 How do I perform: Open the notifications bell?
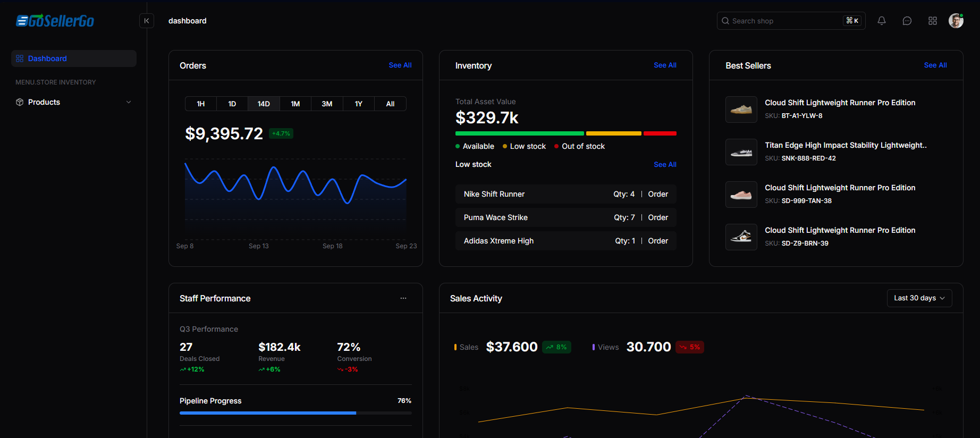pos(882,21)
